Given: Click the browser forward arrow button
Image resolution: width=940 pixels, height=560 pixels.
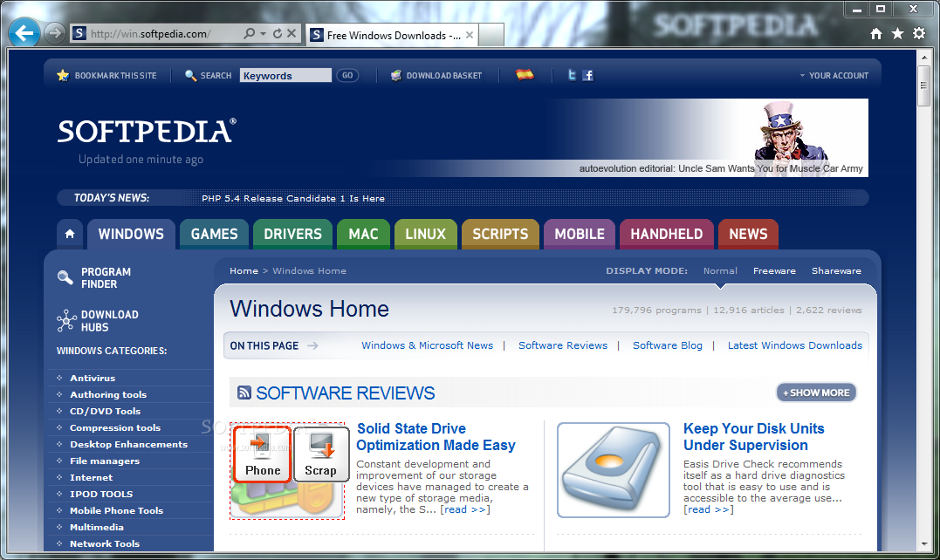Looking at the screenshot, I should [x=55, y=33].
